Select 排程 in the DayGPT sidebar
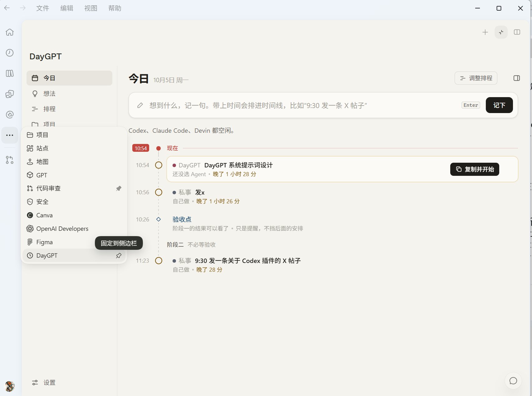This screenshot has width=532, height=396. tap(69, 109)
